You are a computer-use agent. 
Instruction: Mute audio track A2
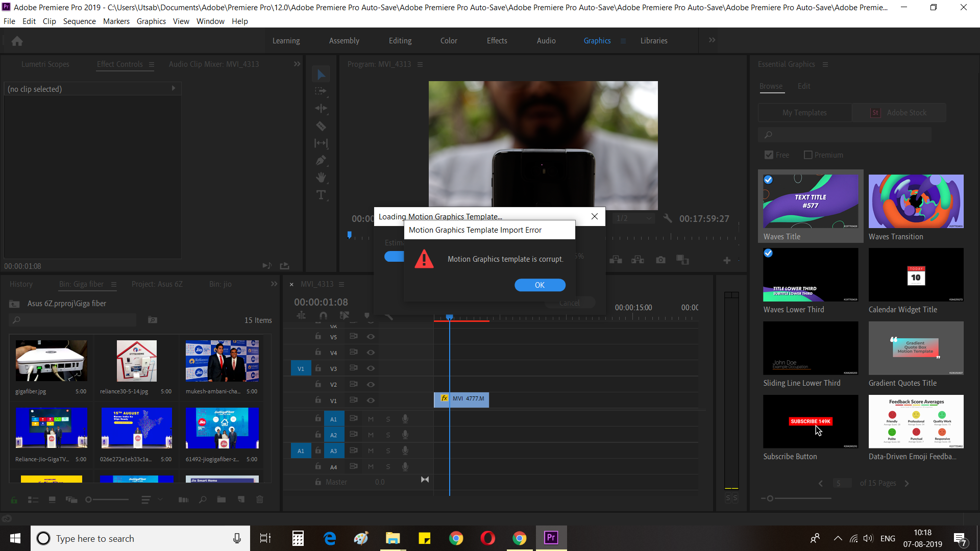pos(371,435)
